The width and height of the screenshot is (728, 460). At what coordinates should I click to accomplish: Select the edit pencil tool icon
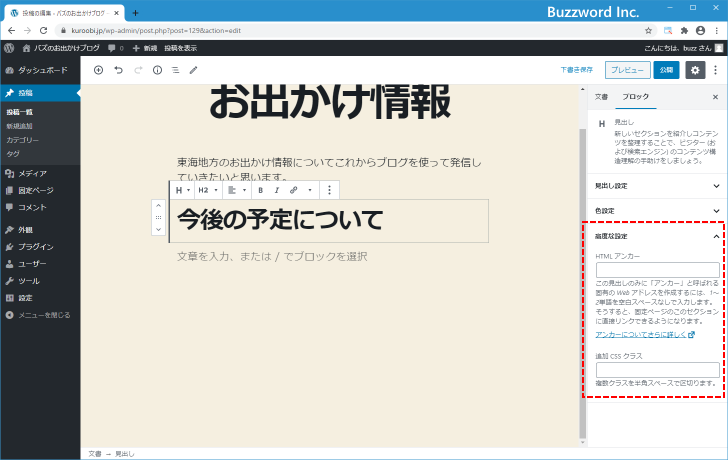coord(194,70)
